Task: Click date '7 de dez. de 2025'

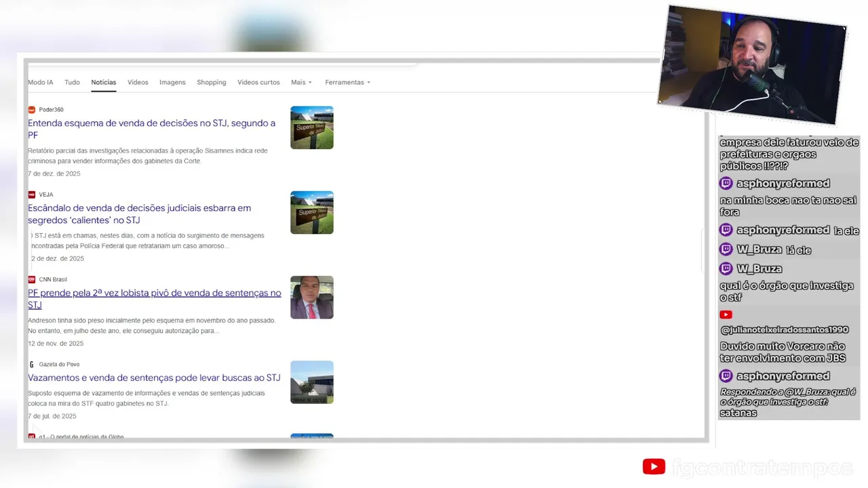Action: tap(54, 174)
